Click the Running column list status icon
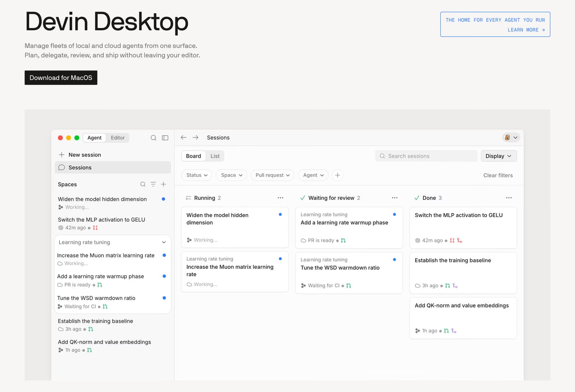Viewport: 575px width, 392px height. (189, 198)
